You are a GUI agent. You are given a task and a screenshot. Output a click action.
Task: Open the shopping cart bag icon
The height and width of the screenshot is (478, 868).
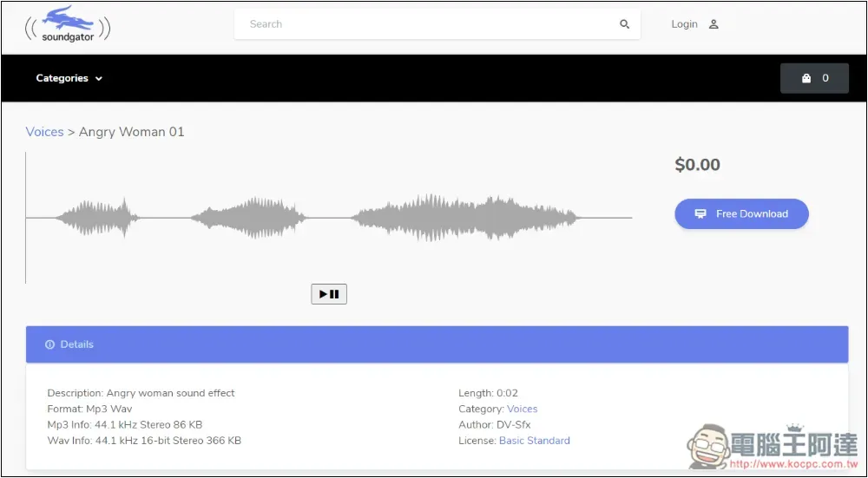[x=806, y=78]
